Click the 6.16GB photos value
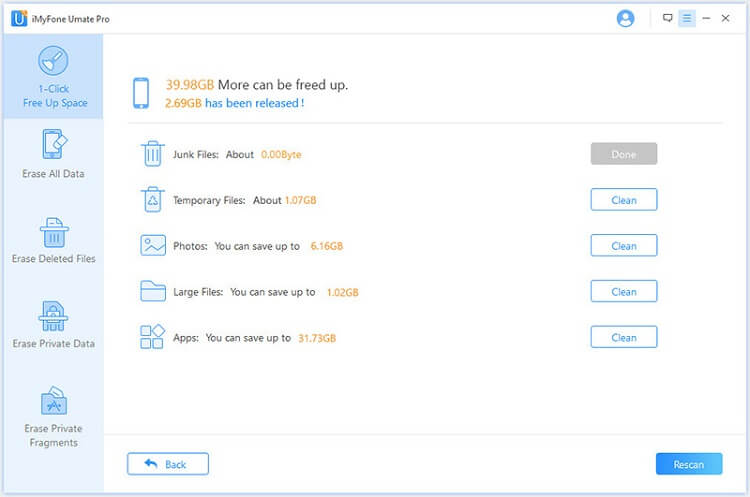This screenshot has height=497, width=750. click(327, 246)
